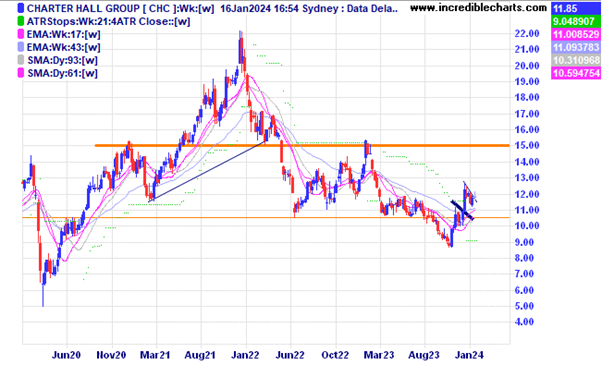
Task: Click the Nov20 date axis label
Action: point(111,355)
